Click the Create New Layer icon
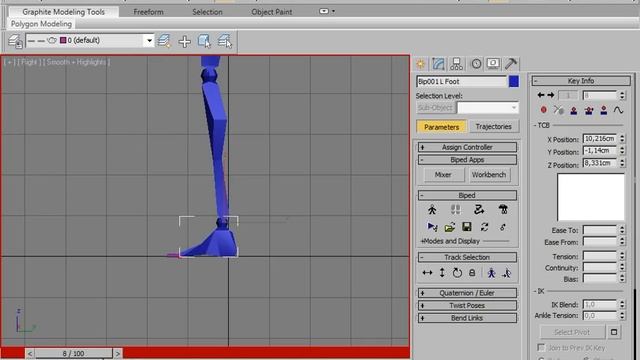Screen dimensions: 640x360 click(x=164, y=41)
